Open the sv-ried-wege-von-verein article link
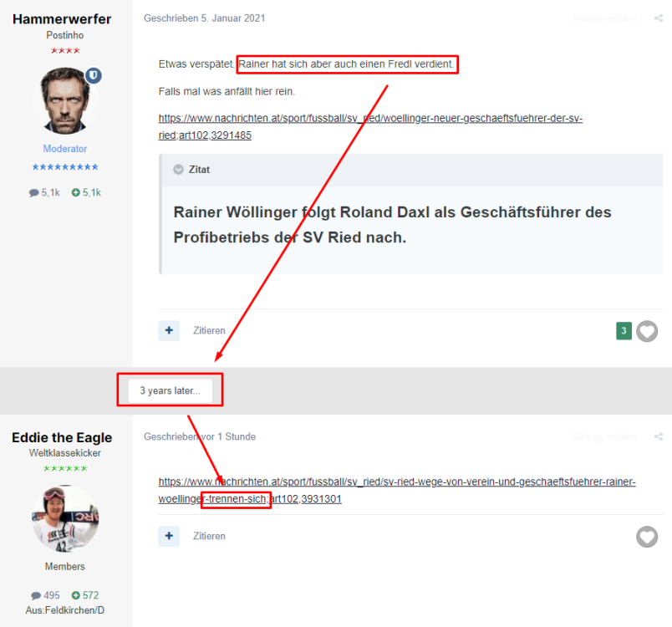 [x=397, y=482]
